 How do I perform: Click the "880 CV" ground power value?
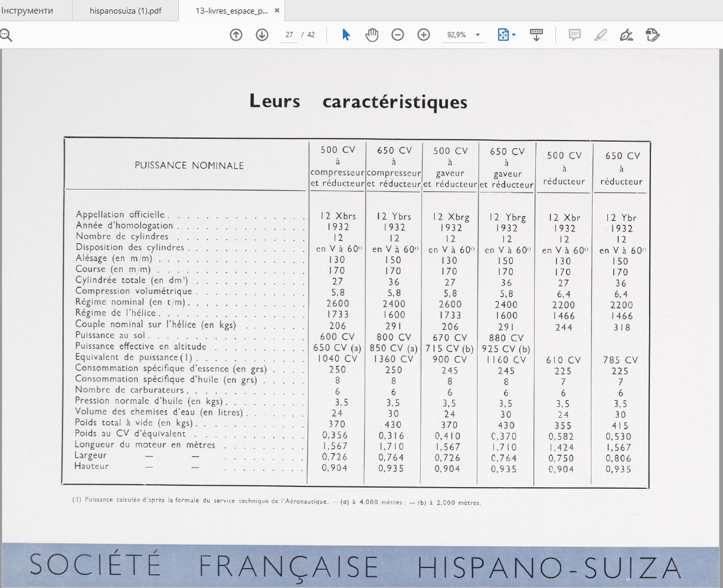(506, 338)
